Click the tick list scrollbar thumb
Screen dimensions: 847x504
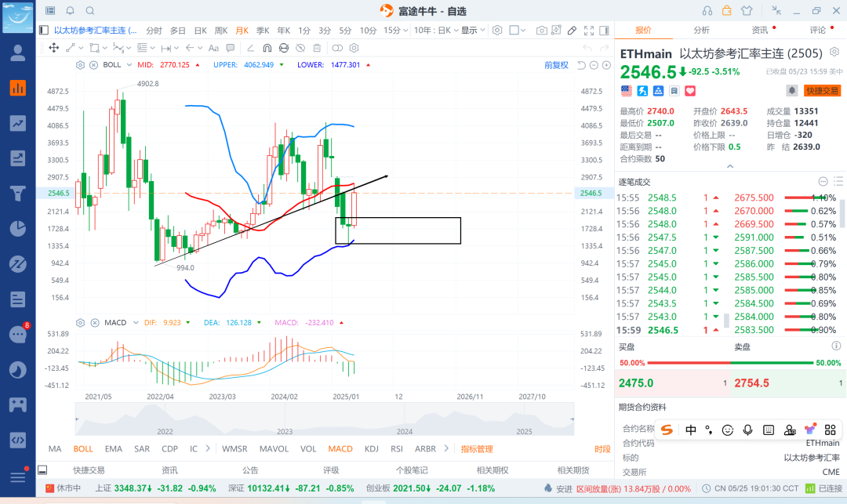pyautogui.click(x=726, y=320)
